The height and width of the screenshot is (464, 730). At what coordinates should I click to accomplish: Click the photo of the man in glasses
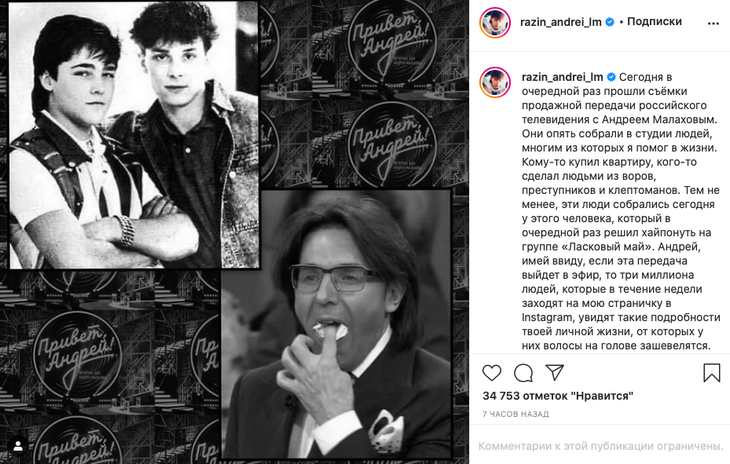pyautogui.click(x=337, y=324)
